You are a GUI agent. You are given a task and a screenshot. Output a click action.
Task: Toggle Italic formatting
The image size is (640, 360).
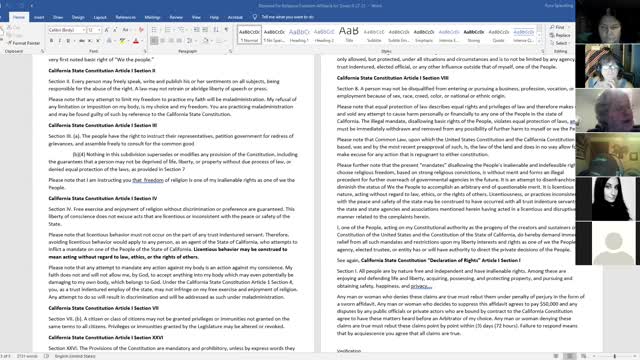(60, 41)
